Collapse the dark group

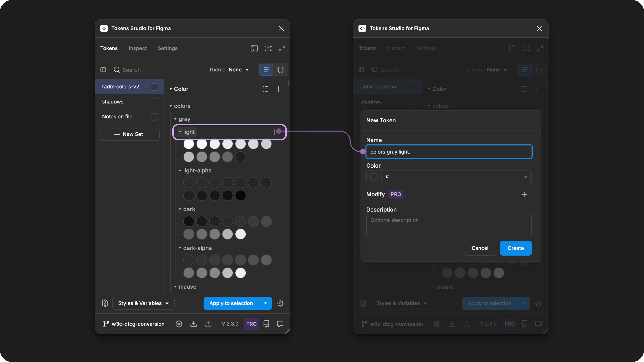180,209
